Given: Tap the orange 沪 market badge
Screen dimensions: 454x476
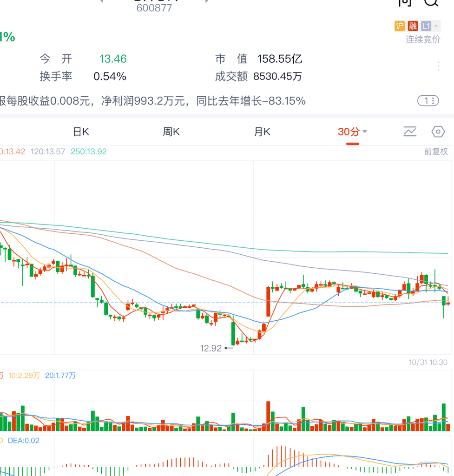Looking at the screenshot, I should [400, 26].
